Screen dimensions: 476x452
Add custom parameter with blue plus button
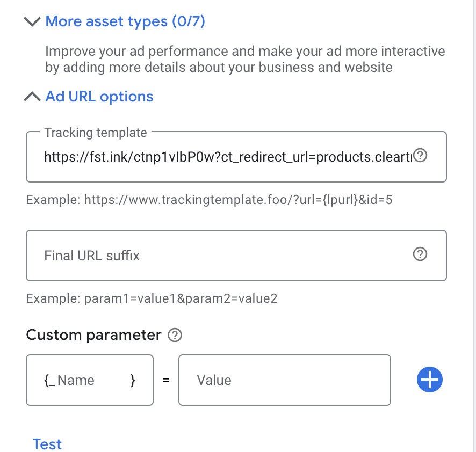click(430, 380)
